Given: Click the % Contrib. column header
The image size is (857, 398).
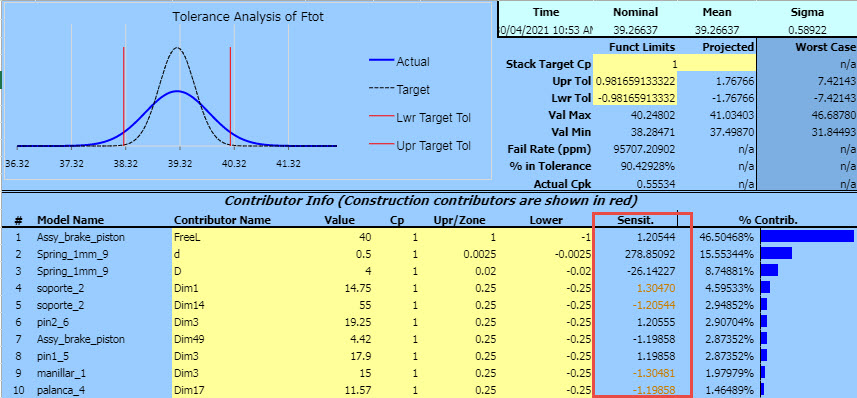Looking at the screenshot, I should pos(768,220).
